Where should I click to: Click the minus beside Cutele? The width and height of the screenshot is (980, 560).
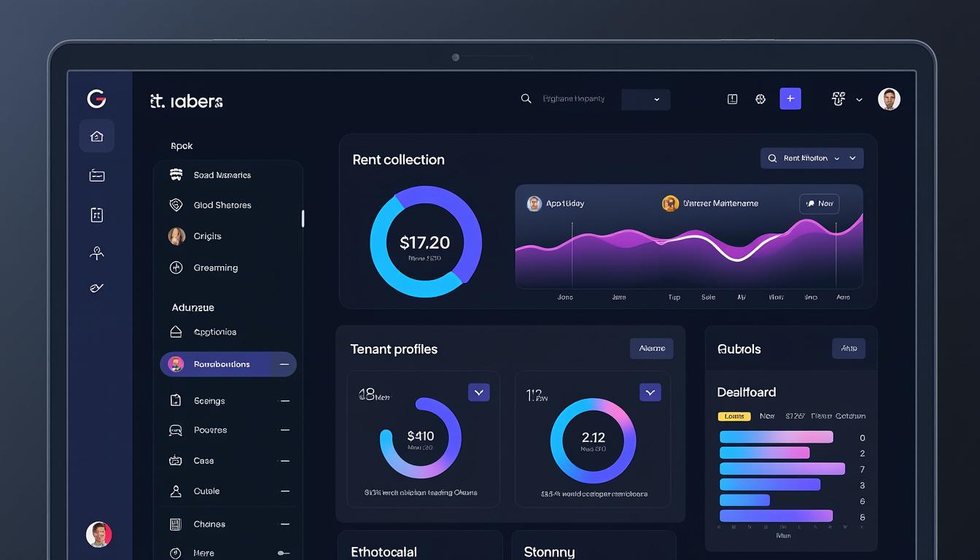coord(285,491)
